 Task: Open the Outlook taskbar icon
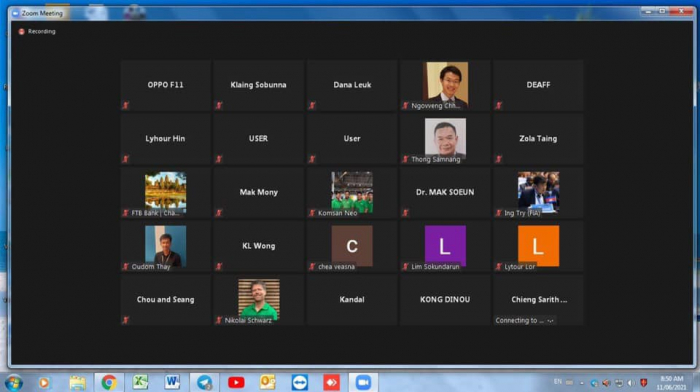(267, 383)
